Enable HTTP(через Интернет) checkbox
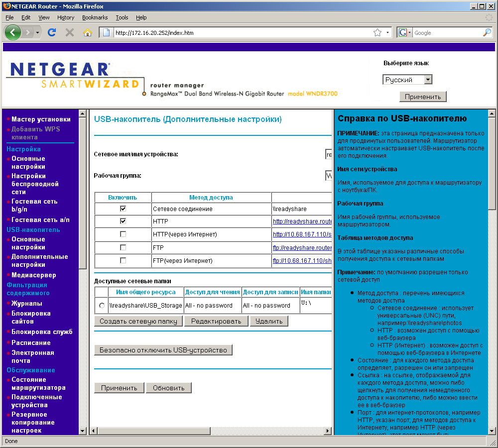This screenshot has height=448, width=498. 123,234
